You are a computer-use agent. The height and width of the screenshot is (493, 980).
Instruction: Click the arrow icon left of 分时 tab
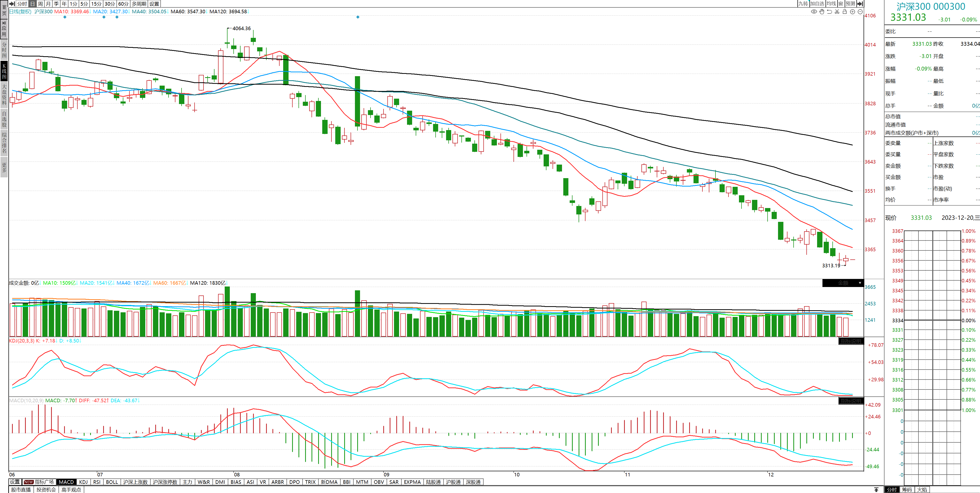tap(12, 4)
